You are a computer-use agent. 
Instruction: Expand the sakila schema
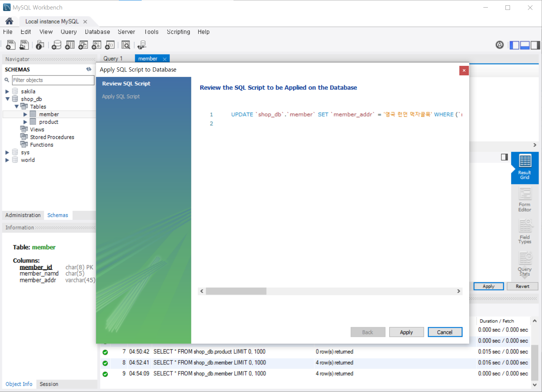(7, 91)
